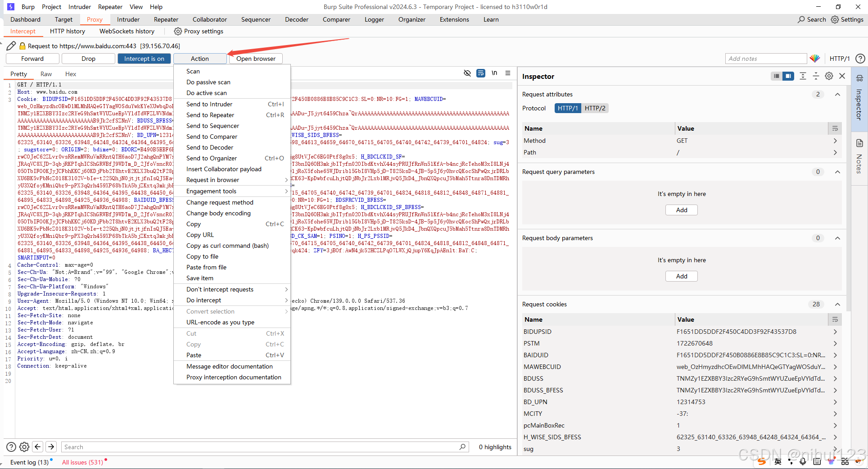Switch to the HTTP history tab
The image size is (868, 469).
(68, 31)
